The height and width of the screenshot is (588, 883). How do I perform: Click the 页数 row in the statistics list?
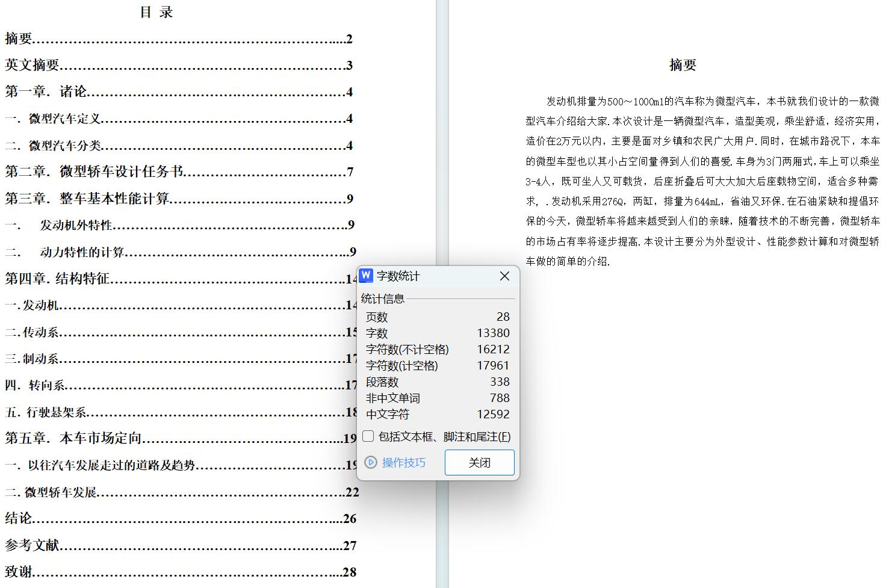tap(437, 317)
